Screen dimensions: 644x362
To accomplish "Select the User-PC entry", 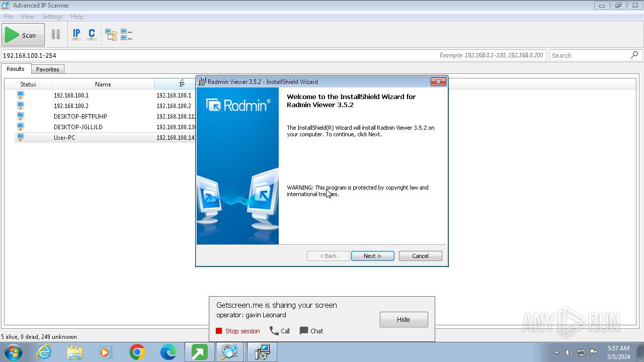I will point(64,137).
